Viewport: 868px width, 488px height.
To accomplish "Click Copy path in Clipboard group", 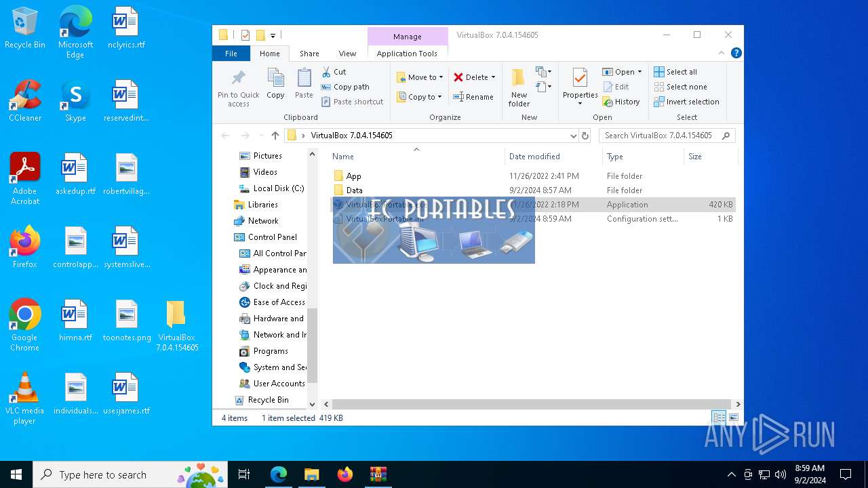I will (345, 87).
